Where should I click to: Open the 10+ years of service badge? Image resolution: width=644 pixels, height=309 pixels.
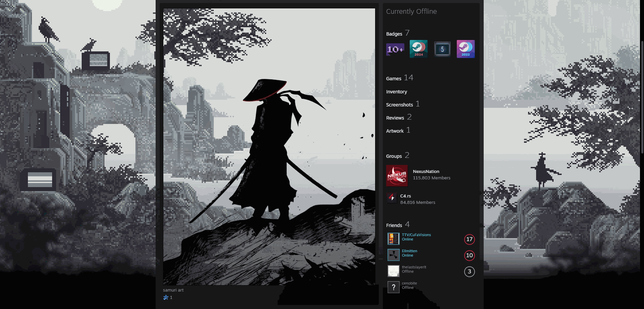coord(395,49)
